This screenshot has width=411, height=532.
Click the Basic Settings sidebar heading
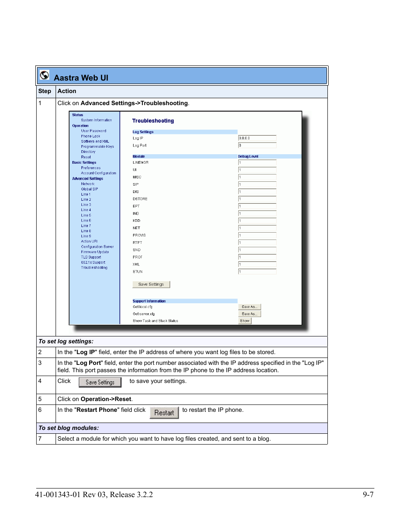tap(84, 162)
